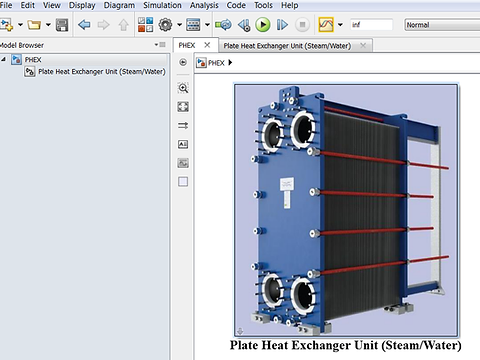Click the New Model icon
Viewport: 480px width, 360px height.
7,25
